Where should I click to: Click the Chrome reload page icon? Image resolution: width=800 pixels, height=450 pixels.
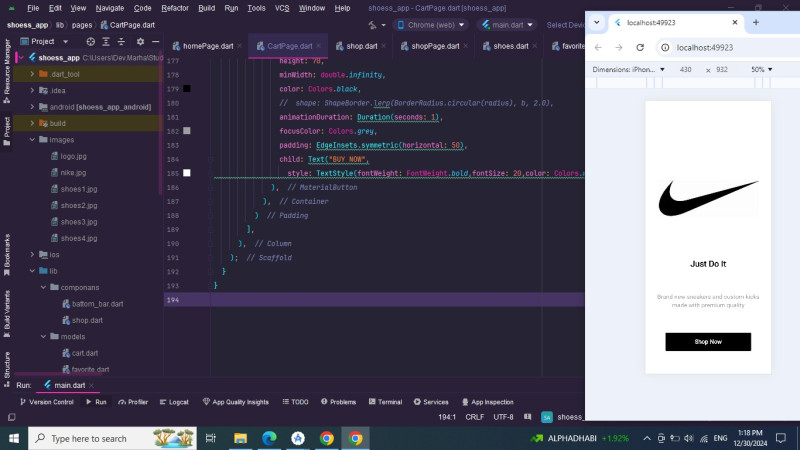pos(638,47)
